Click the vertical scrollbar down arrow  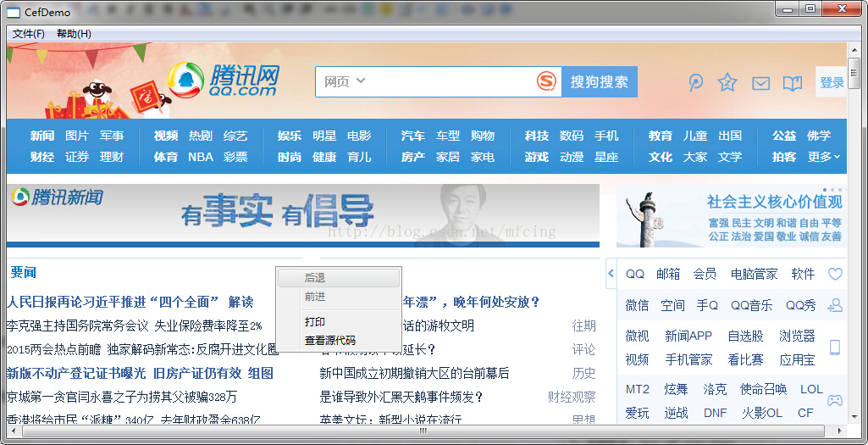pyautogui.click(x=853, y=417)
